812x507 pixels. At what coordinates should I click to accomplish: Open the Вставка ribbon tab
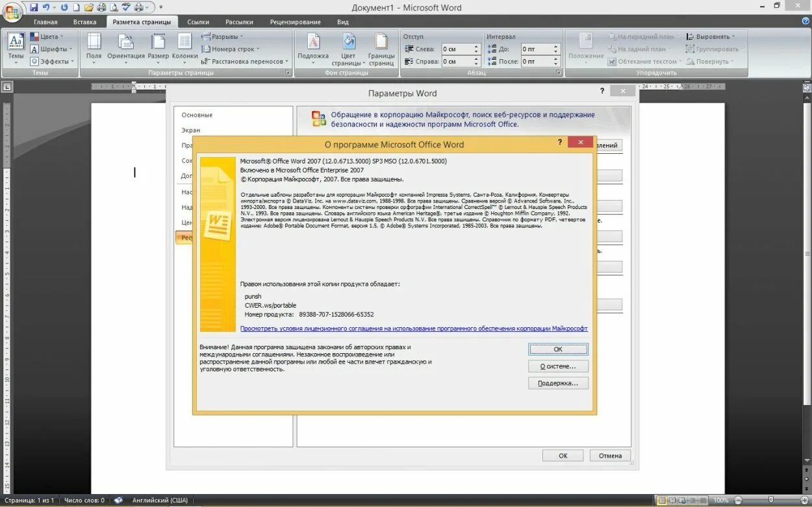pos(85,22)
